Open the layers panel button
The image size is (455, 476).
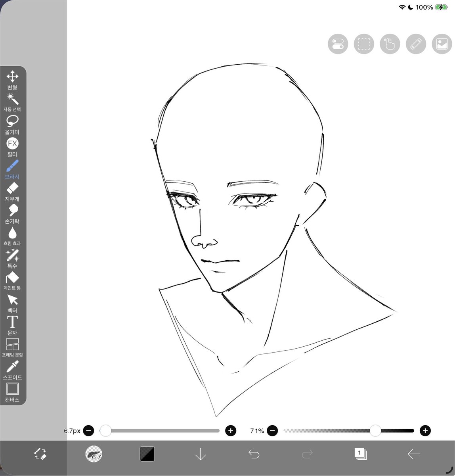[x=360, y=454]
